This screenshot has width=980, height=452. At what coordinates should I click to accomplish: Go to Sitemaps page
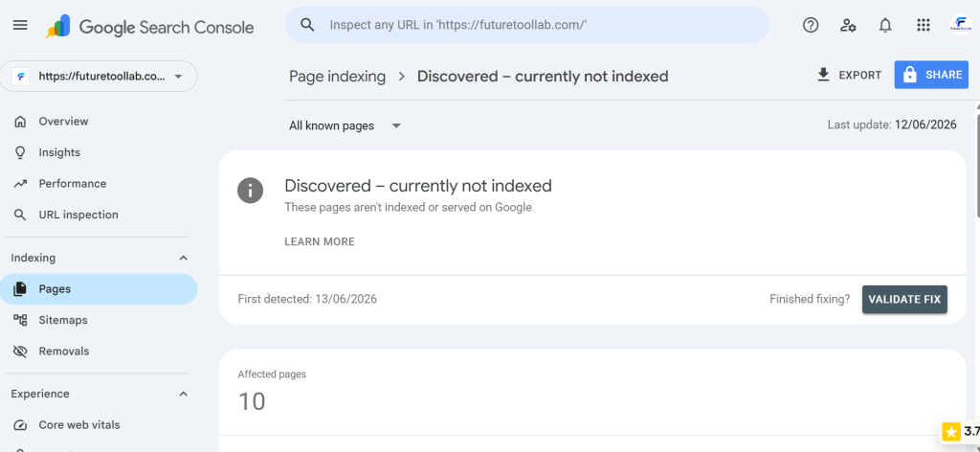coord(99,320)
